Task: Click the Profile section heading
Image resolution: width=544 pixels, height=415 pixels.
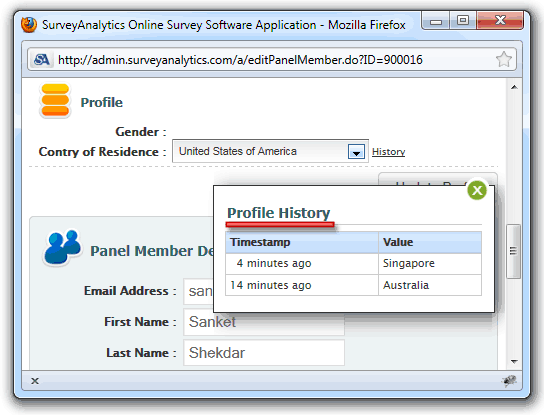Action: pyautogui.click(x=102, y=103)
